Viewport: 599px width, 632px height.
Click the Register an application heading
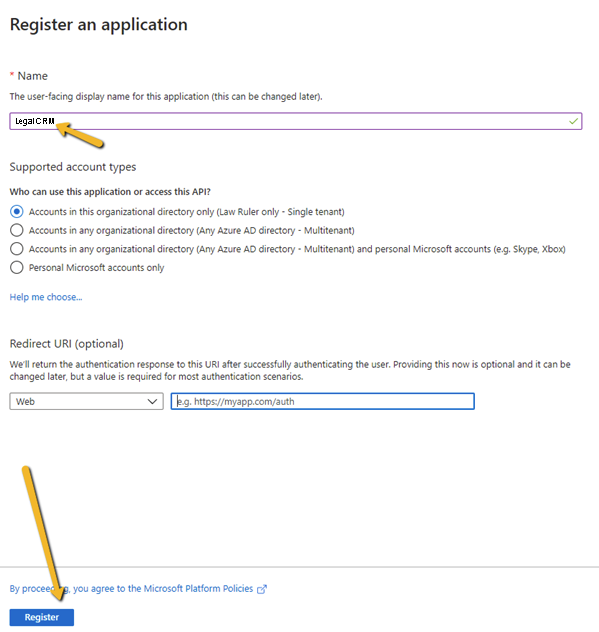[x=99, y=25]
